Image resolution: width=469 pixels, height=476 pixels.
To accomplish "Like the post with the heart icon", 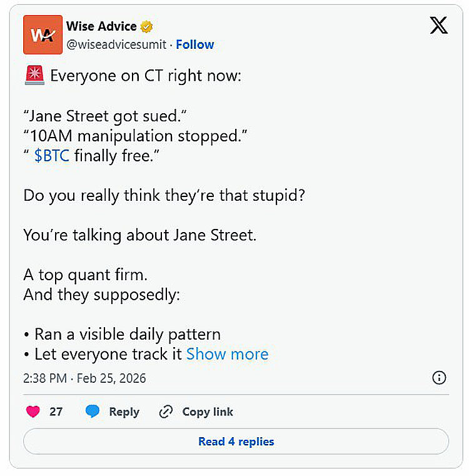I will (33, 412).
